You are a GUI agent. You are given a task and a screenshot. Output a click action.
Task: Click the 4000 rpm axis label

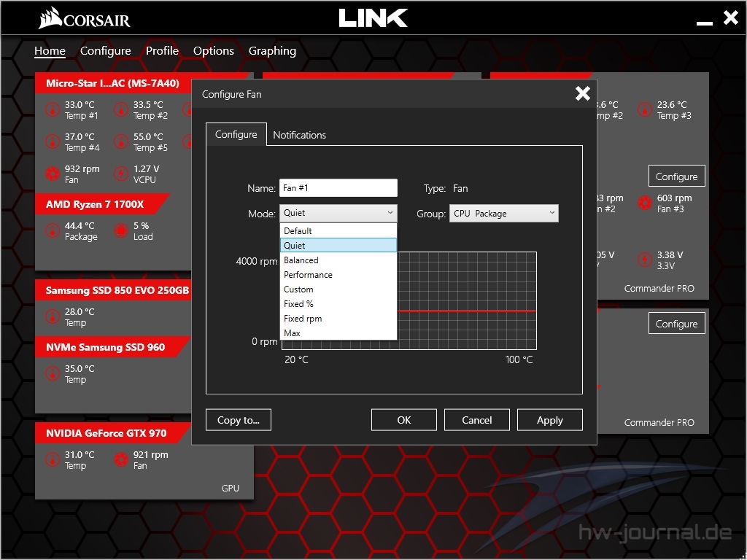pyautogui.click(x=256, y=261)
